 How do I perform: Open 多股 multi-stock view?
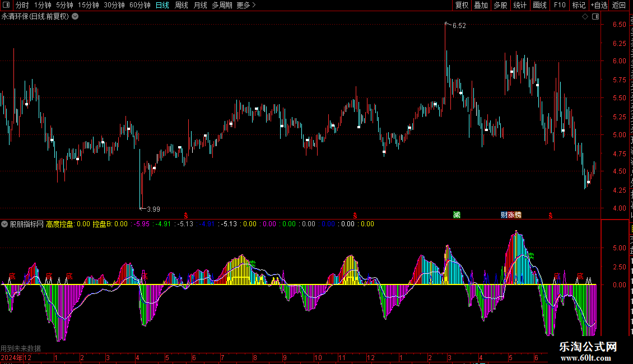501,5
